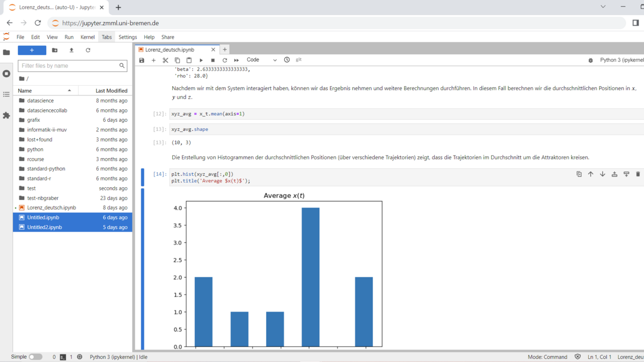Open the table of contents sidebar
Image resolution: width=644 pixels, height=362 pixels.
(6, 94)
